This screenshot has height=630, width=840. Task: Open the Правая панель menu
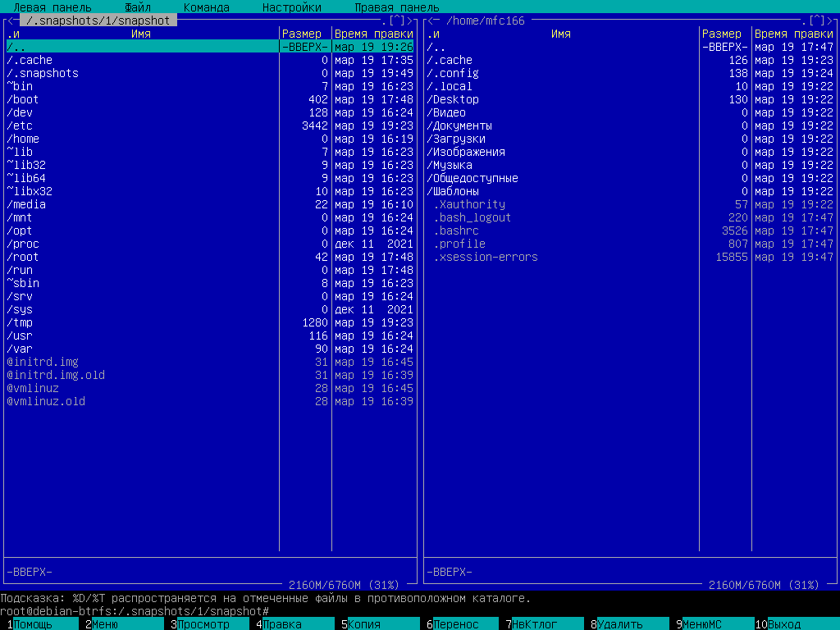396,7
